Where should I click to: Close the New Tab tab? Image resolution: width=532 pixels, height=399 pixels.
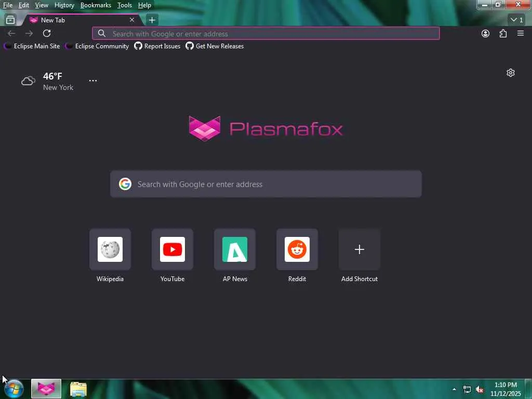point(132,20)
